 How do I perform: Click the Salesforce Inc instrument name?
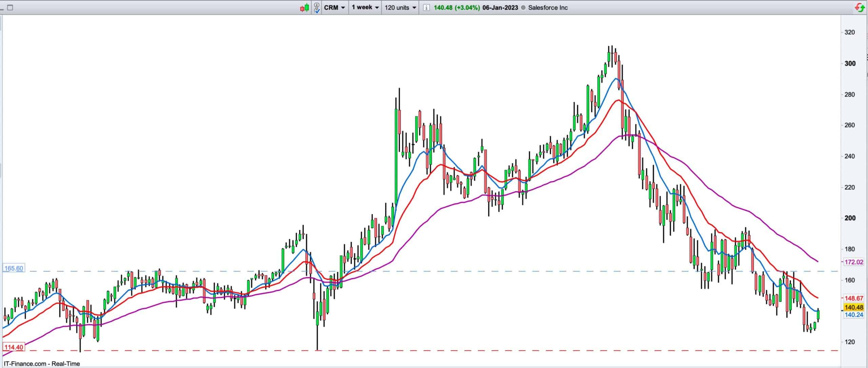(548, 7)
